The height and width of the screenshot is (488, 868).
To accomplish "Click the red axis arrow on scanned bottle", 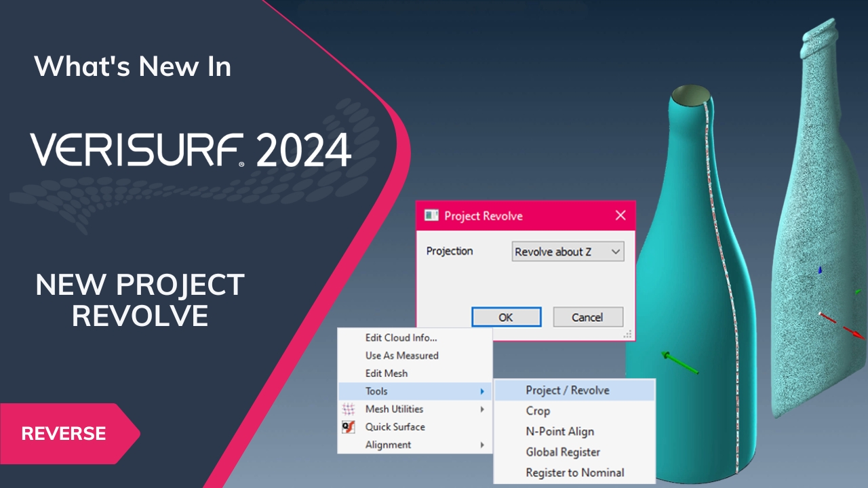I will 842,325.
